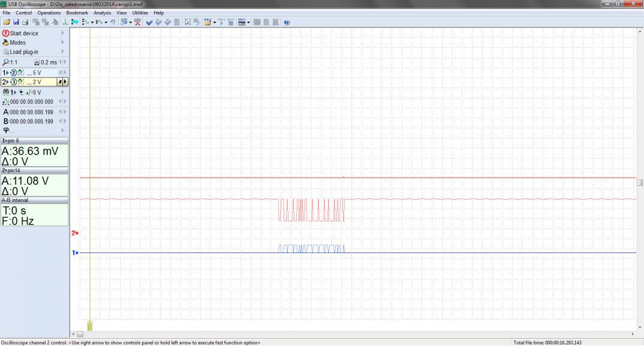Click horizontal scrollbar right arrow
The image size is (644, 346).
(x=633, y=334)
